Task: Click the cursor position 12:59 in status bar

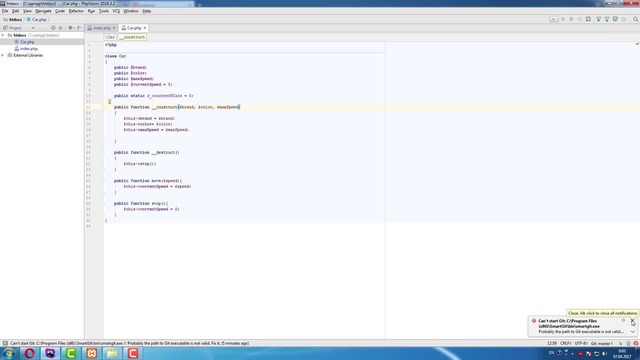Action: pos(552,343)
